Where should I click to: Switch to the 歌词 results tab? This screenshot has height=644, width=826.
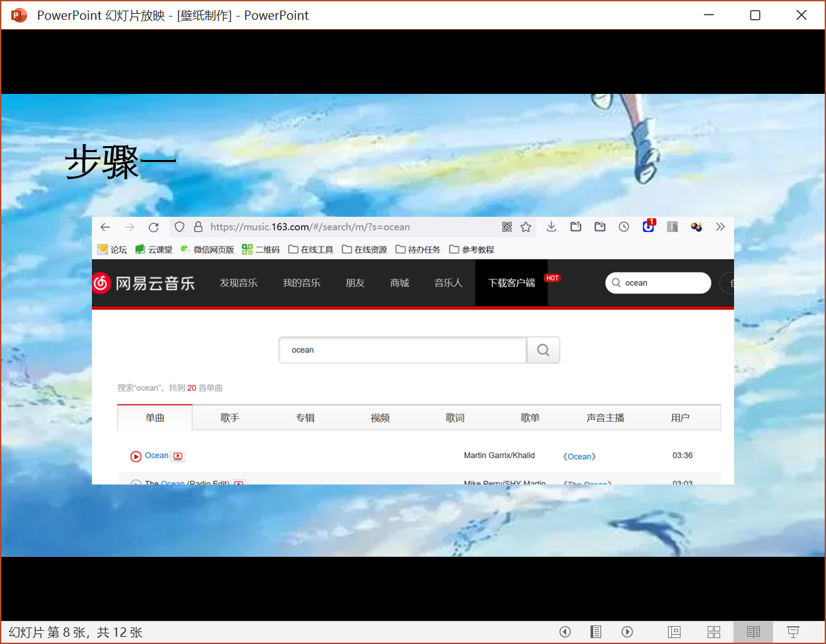click(x=455, y=418)
